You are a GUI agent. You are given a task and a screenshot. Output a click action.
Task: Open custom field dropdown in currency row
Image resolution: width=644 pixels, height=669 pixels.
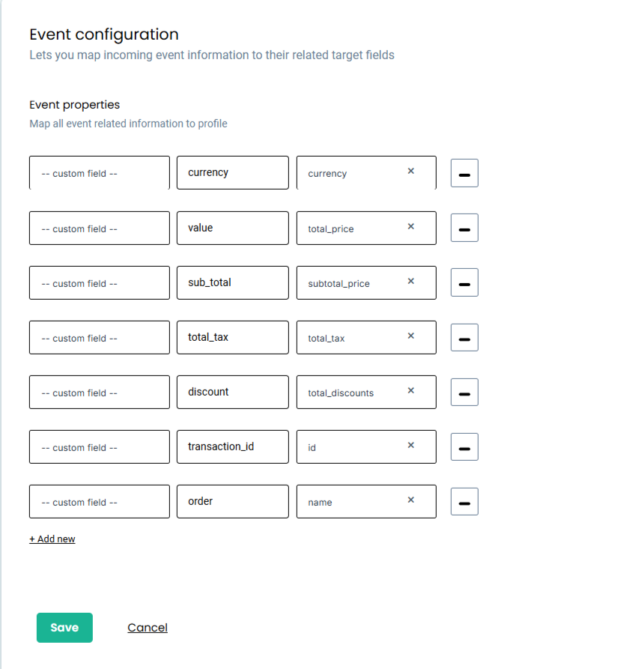pyautogui.click(x=100, y=173)
